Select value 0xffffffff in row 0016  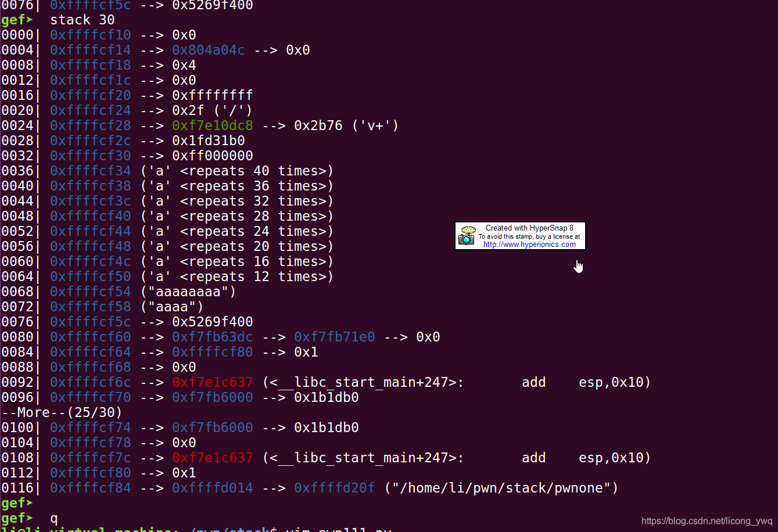213,95
